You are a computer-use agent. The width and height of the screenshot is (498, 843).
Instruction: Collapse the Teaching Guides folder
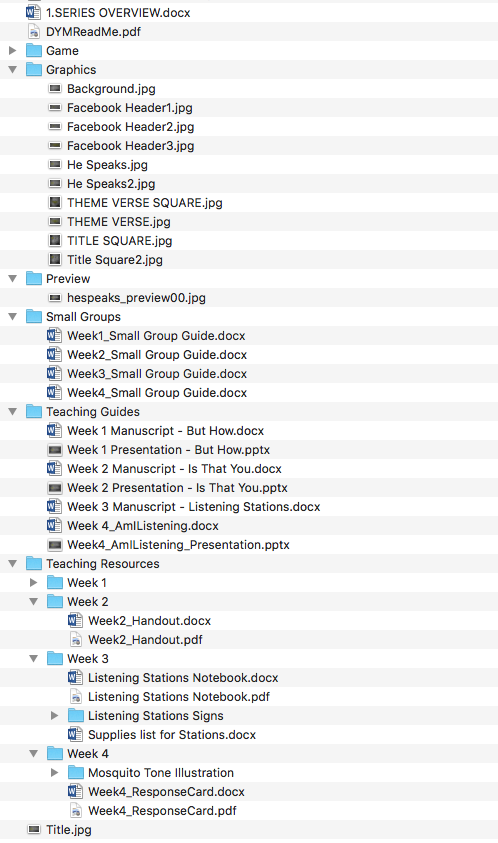(x=13, y=412)
